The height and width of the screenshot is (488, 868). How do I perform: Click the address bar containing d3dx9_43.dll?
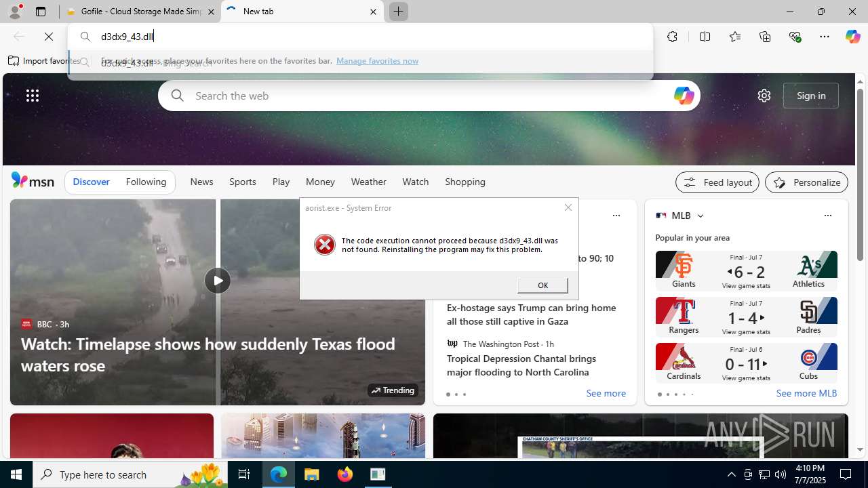[360, 37]
